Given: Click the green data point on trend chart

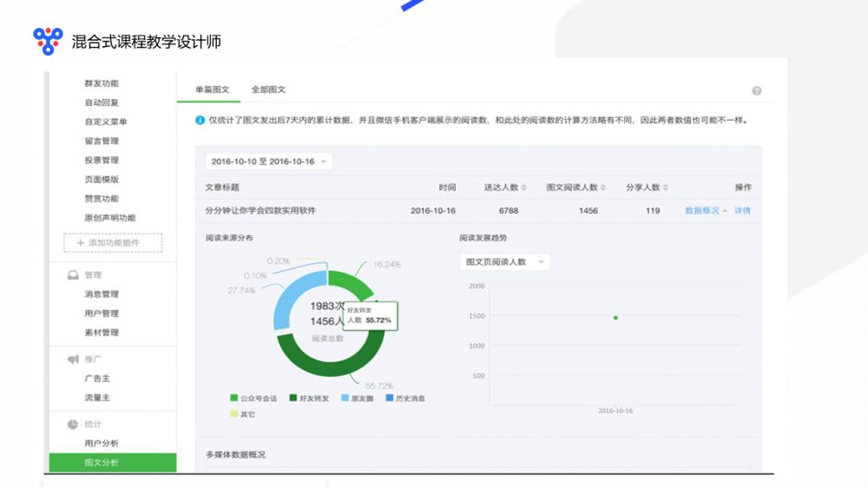Looking at the screenshot, I should coord(615,318).
